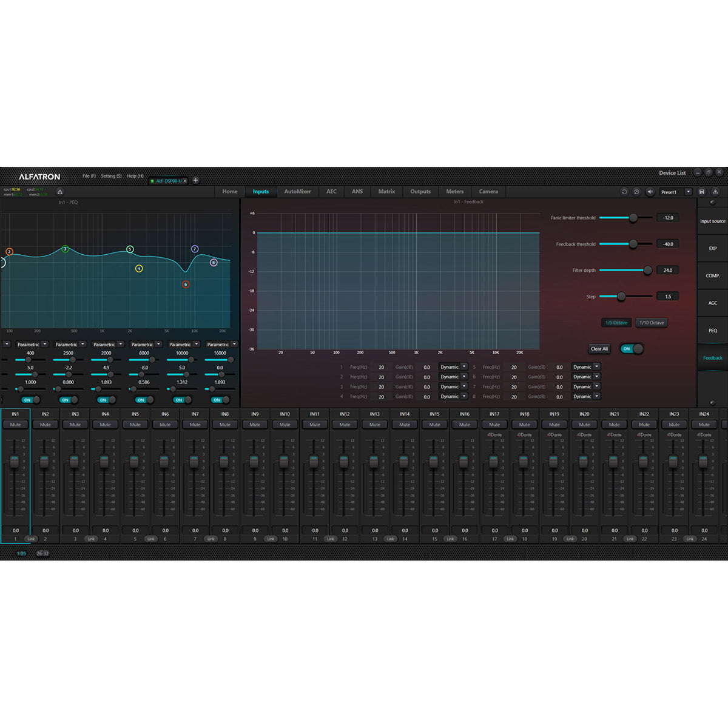Switch to the Matrix tab
The width and height of the screenshot is (728, 728).
point(386,192)
